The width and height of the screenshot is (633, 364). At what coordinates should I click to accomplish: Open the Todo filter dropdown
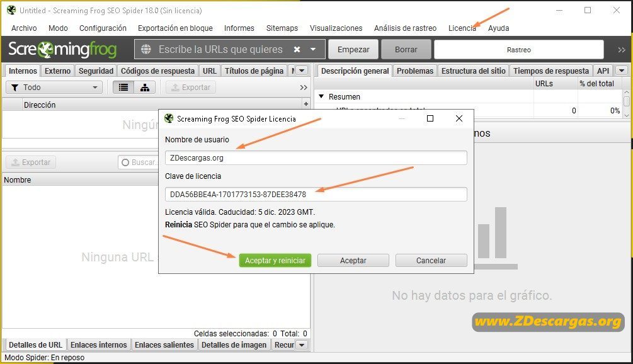tap(54, 87)
